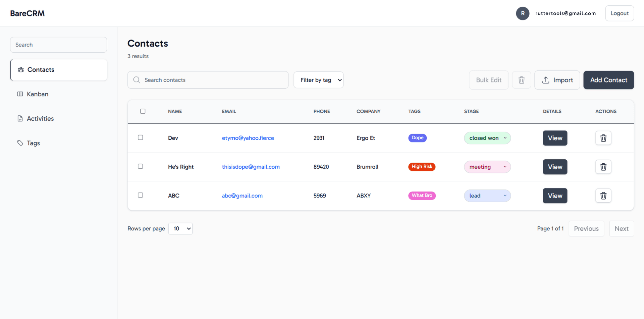Open the stage dropdown showing closed won

pos(487,138)
